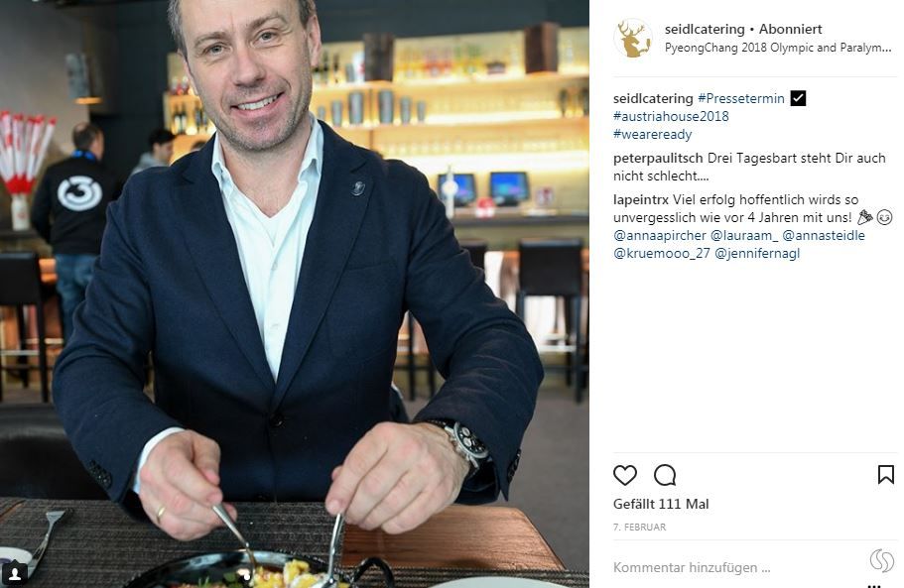Like the post with the heart icon

click(x=625, y=475)
